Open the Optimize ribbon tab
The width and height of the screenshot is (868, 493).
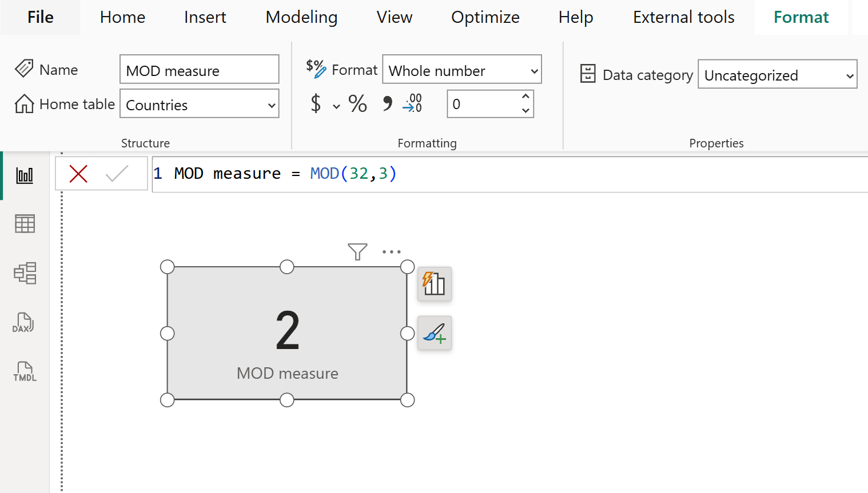[485, 17]
